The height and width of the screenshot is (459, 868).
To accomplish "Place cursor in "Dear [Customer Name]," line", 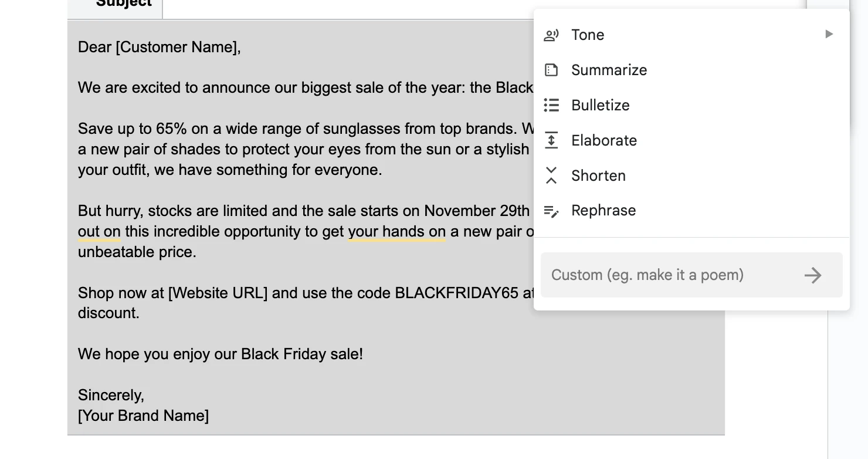I will (x=159, y=48).
